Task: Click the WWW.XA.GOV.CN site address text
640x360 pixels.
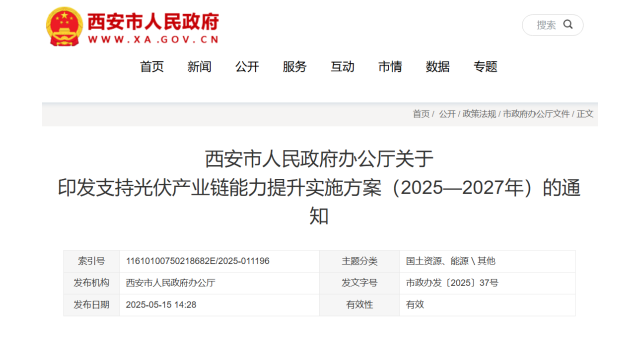Action: (153, 40)
